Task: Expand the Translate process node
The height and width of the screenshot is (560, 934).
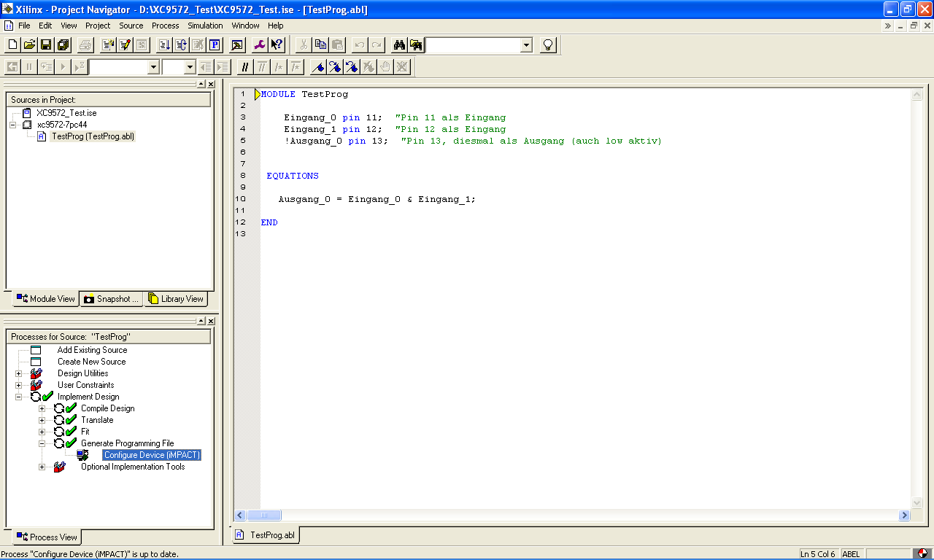Action: (x=42, y=420)
